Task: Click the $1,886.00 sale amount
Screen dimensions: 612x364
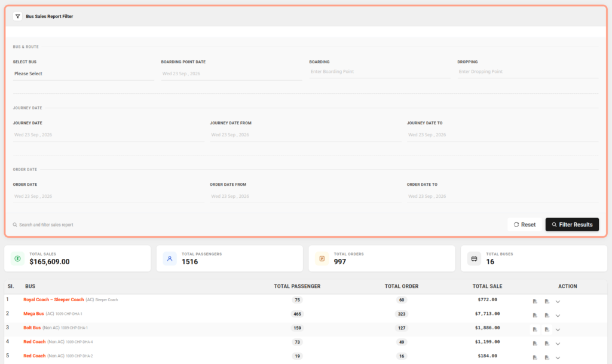Action: (x=487, y=328)
